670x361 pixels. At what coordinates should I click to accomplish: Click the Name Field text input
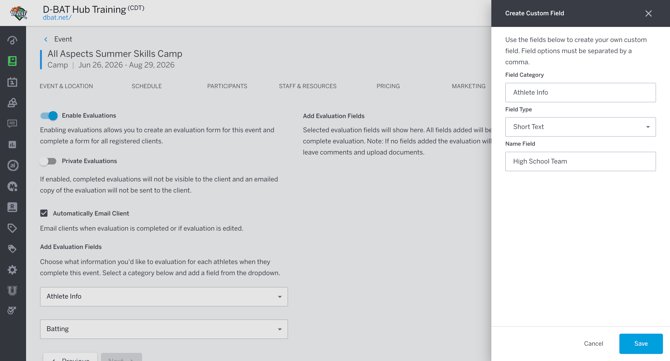click(x=580, y=161)
